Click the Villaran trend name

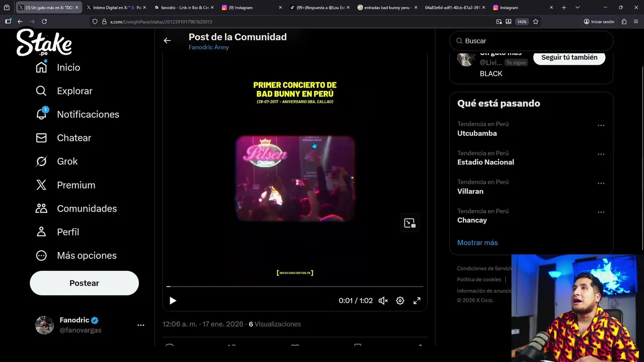(x=470, y=191)
